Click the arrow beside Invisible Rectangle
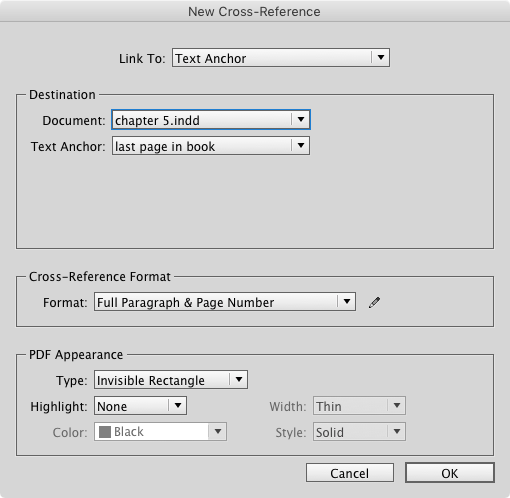Image resolution: width=510 pixels, height=498 pixels. tap(239, 379)
